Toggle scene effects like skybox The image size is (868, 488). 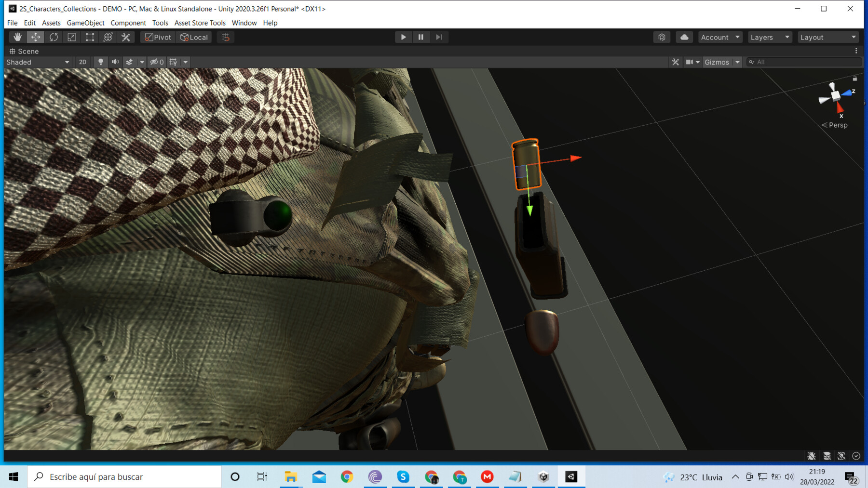(129, 62)
